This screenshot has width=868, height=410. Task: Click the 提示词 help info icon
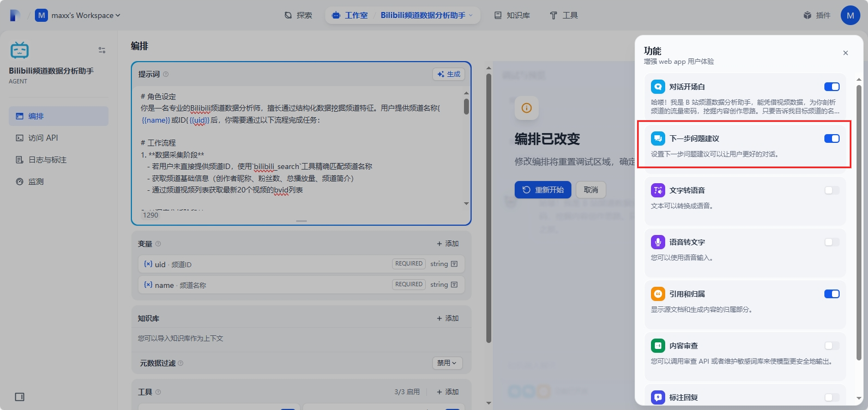click(166, 74)
